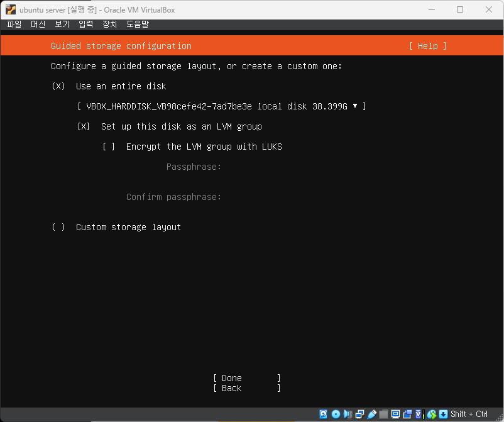Open the 입력 menu

click(x=85, y=24)
